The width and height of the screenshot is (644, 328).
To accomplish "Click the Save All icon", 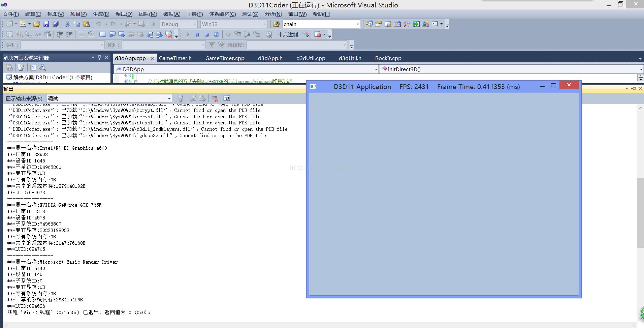I will click(56, 24).
